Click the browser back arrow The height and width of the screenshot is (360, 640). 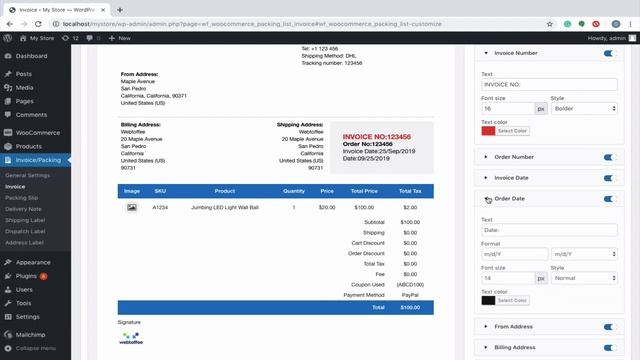click(x=10, y=24)
